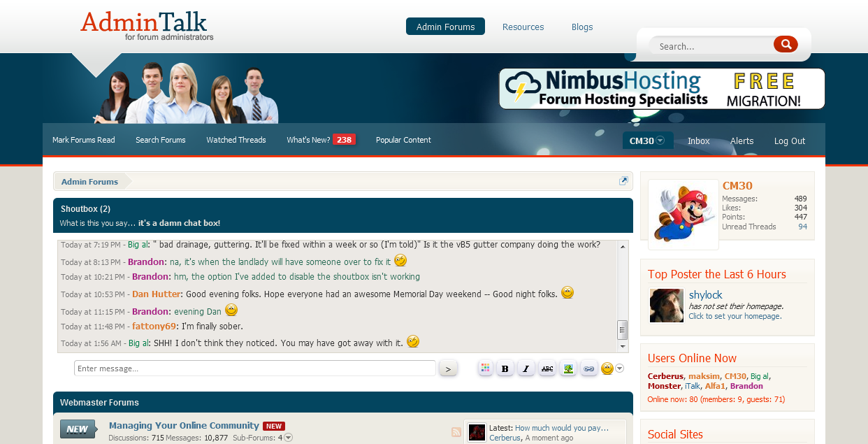Click the shoutbox scroll up arrow
The height and width of the screenshot is (444, 868).
click(622, 245)
